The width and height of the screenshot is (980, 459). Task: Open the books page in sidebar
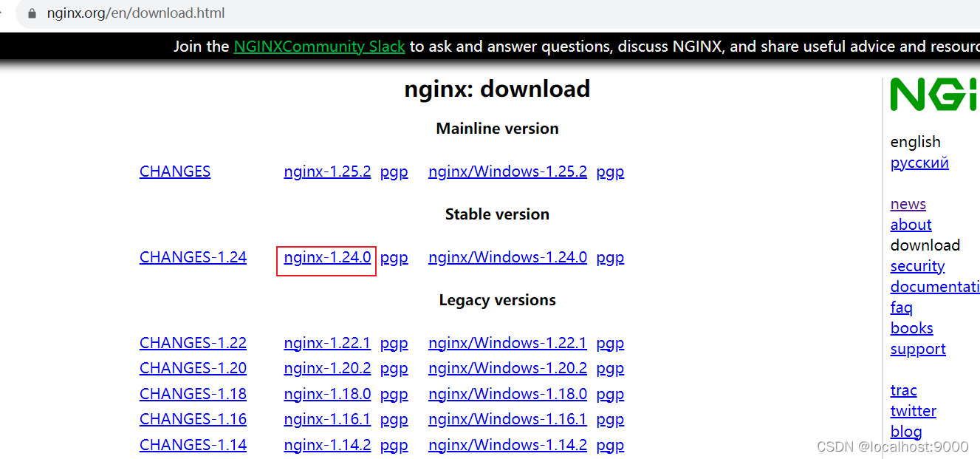pyautogui.click(x=912, y=328)
